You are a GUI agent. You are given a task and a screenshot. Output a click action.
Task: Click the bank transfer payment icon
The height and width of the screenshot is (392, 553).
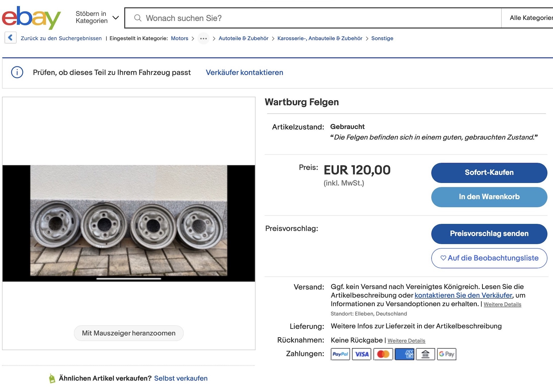425,354
